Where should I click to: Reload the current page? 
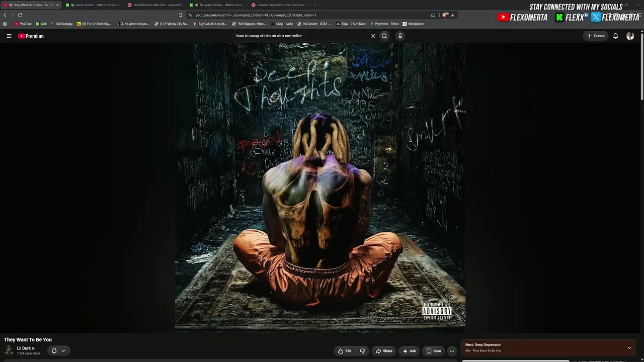[20, 15]
